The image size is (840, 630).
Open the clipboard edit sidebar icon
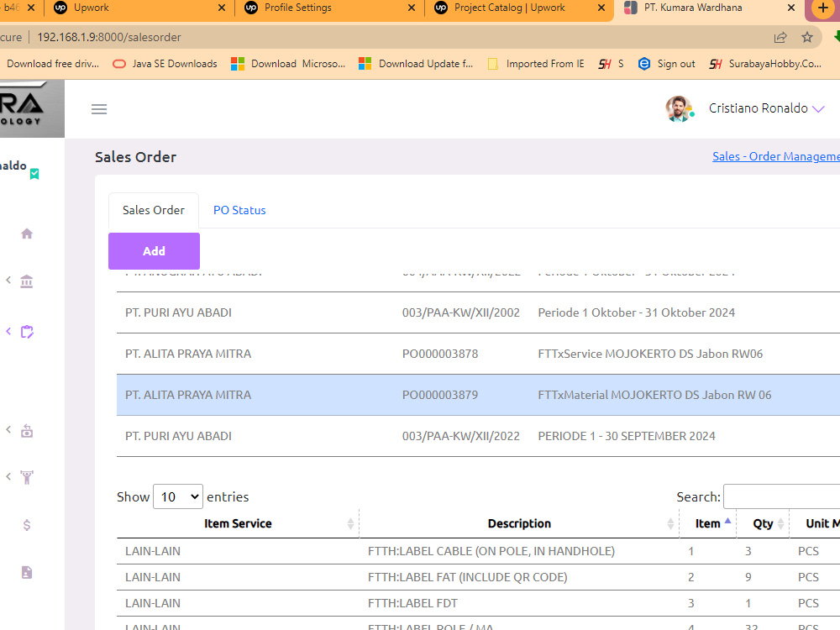[27, 332]
